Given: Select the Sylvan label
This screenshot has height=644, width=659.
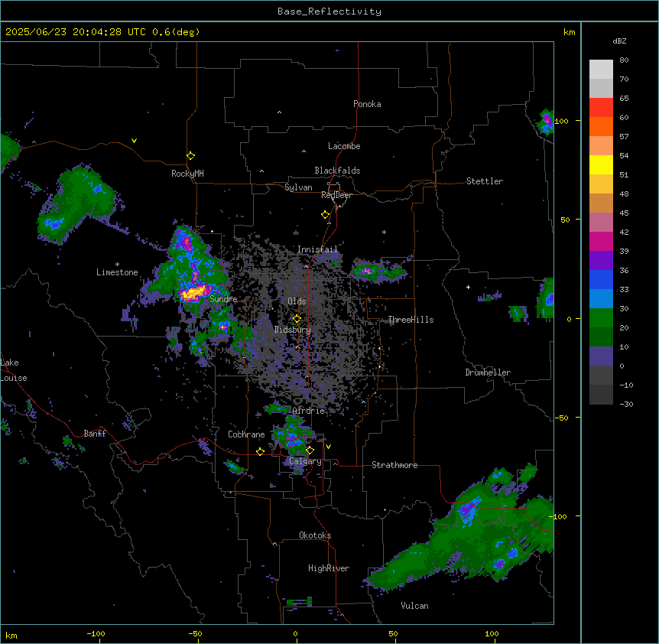Looking at the screenshot, I should coord(298,187).
